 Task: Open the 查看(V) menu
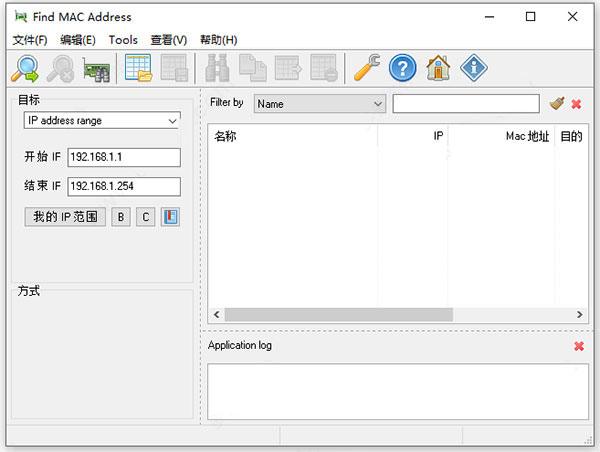169,40
